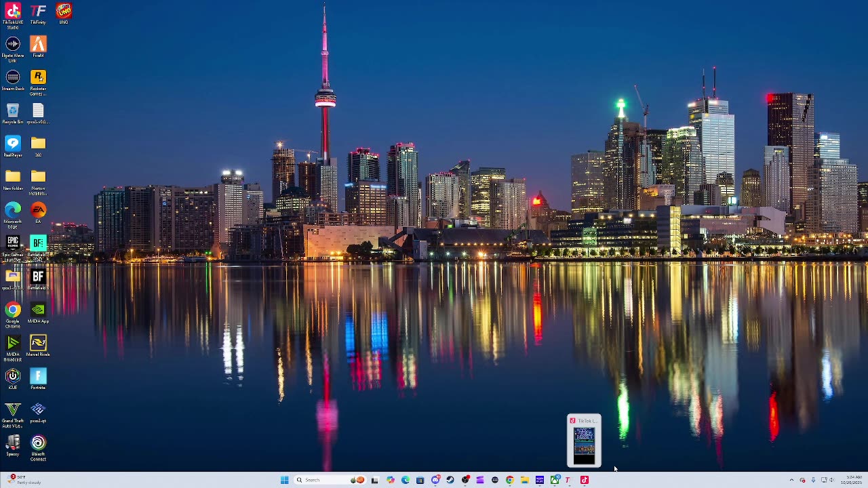
Task: Select the New folder desktop icon
Action: tap(13, 180)
